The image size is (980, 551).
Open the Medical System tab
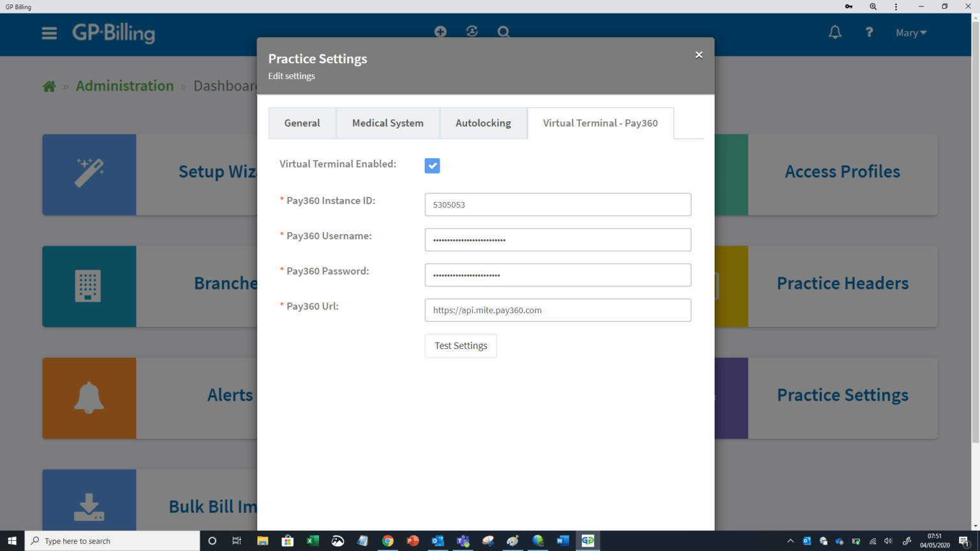click(387, 123)
